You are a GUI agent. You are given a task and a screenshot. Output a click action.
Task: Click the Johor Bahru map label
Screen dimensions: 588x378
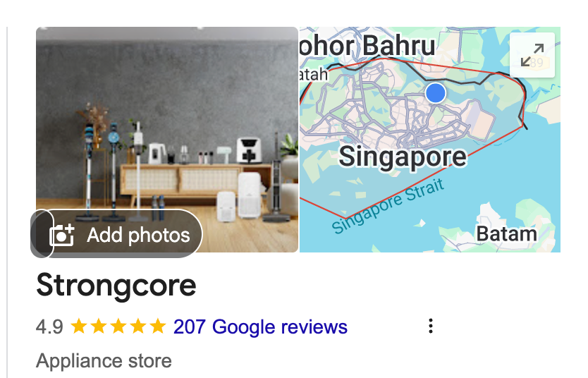pyautogui.click(x=367, y=46)
